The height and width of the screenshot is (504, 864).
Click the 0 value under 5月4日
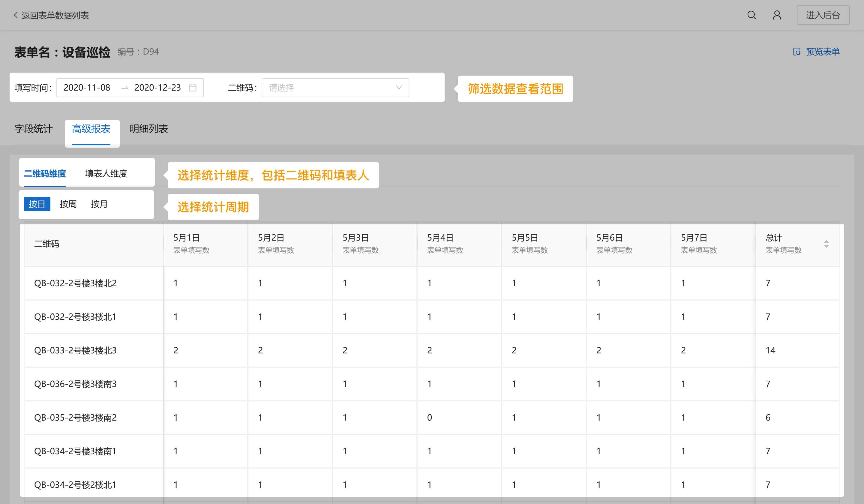(430, 418)
